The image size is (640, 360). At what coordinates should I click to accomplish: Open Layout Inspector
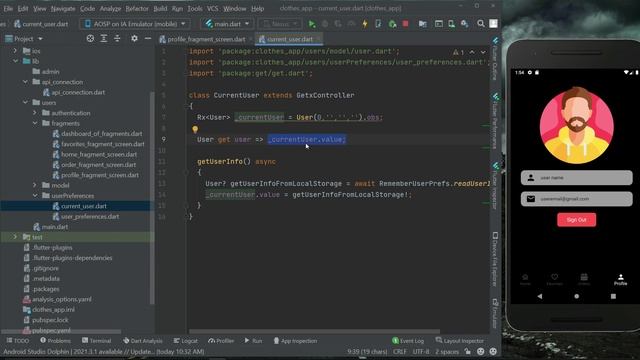pyautogui.click(x=460, y=341)
